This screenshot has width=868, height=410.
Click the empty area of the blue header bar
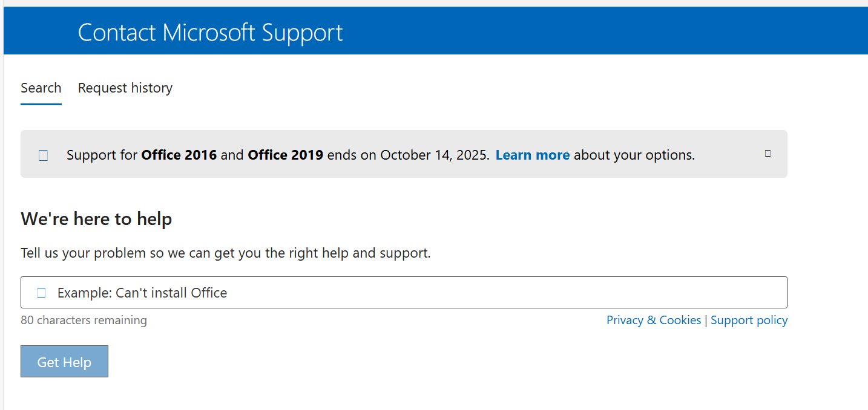click(605, 31)
